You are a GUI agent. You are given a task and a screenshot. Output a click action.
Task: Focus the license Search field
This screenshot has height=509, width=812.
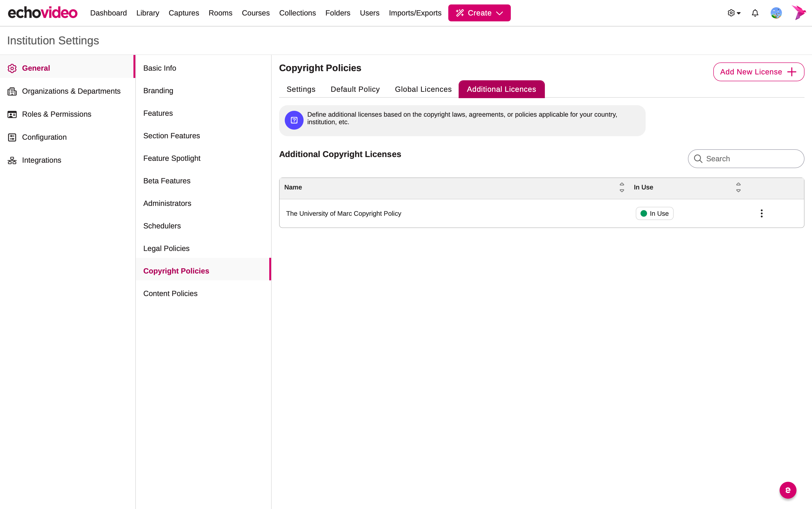click(x=746, y=158)
